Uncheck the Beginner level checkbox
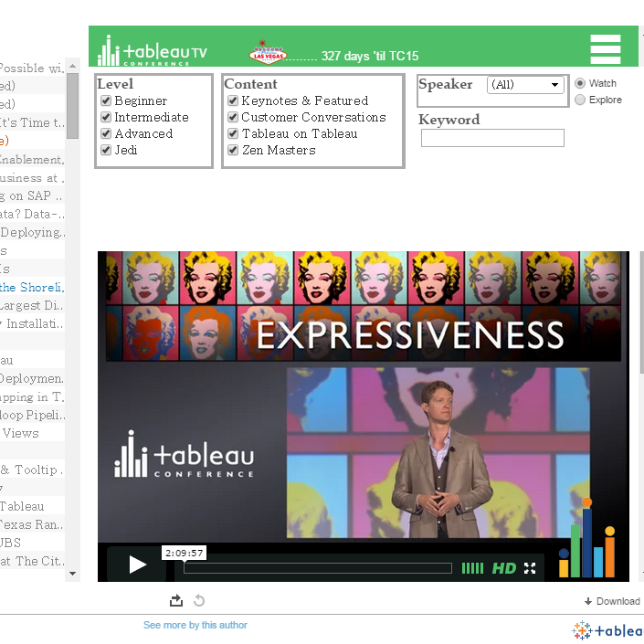This screenshot has height=644, width=644. coord(106,101)
